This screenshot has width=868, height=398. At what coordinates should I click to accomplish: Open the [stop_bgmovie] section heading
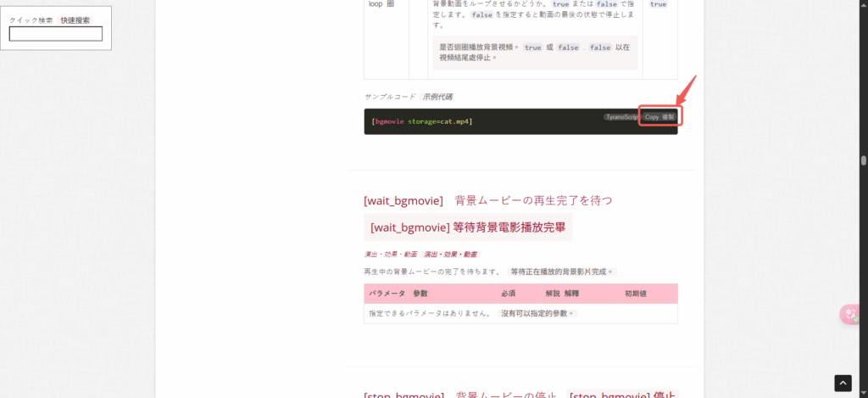click(x=459, y=395)
